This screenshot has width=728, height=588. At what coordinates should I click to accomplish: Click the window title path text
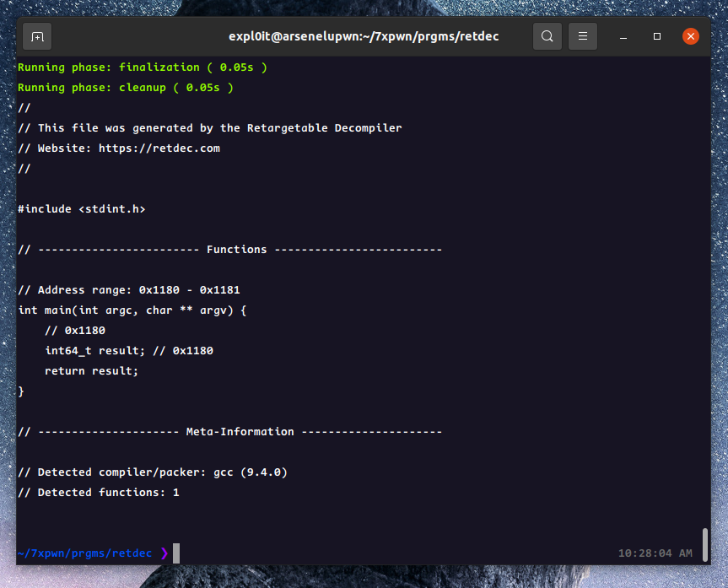click(x=364, y=36)
